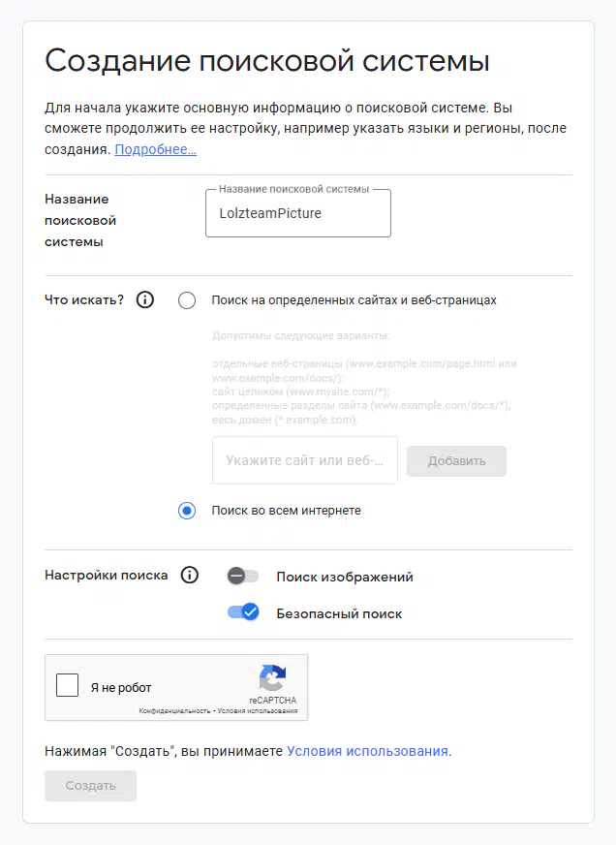
Task: Open reCAPTCHA "Конфиденциальность" link
Action: (174, 711)
